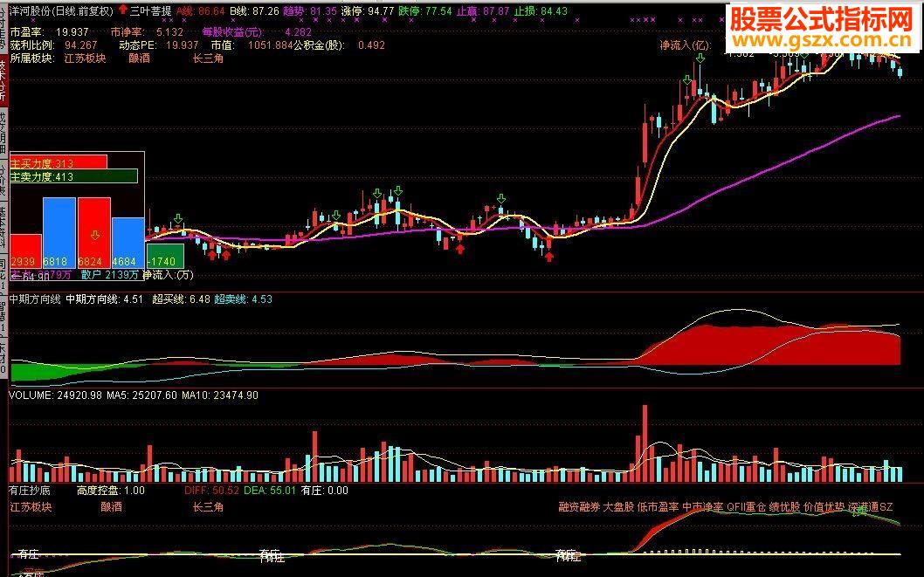Click the QFII重仓 tag

pos(746,507)
